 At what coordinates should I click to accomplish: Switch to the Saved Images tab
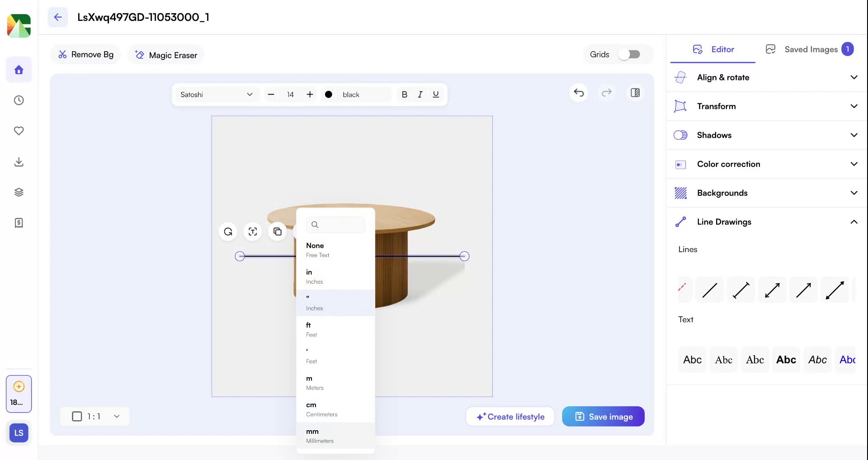[x=811, y=49]
